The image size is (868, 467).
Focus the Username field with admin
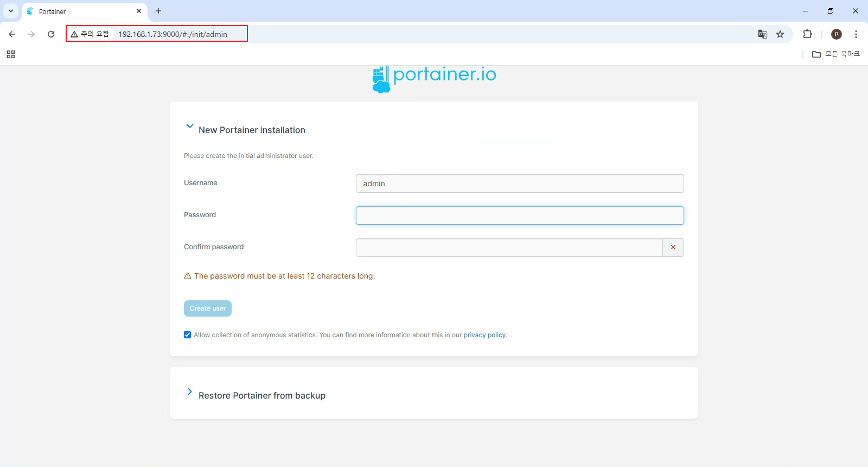click(520, 184)
